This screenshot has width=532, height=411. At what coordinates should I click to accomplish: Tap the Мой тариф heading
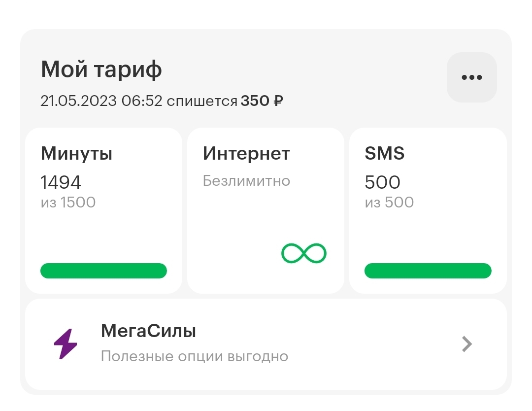tap(101, 69)
